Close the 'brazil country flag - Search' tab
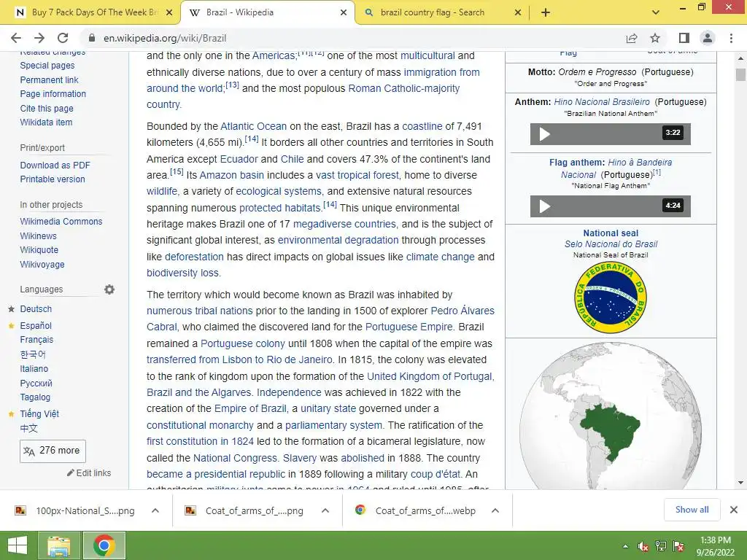This screenshot has width=747, height=560. [x=518, y=13]
